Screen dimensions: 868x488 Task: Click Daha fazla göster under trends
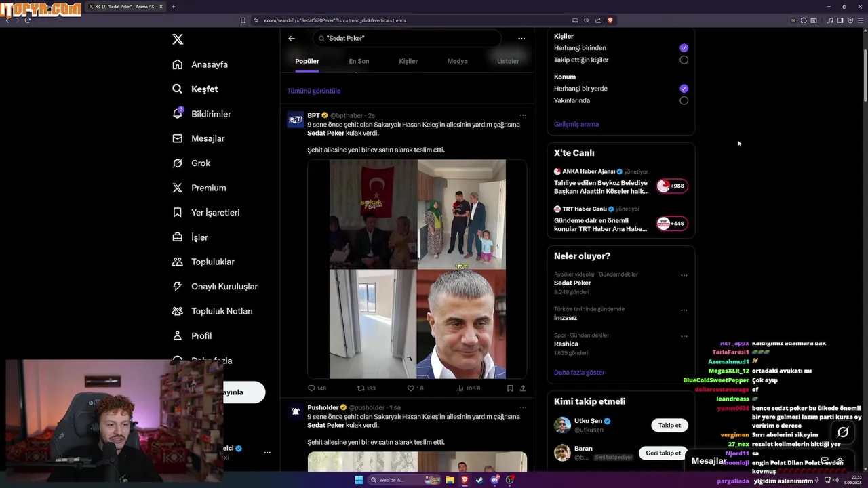(579, 373)
